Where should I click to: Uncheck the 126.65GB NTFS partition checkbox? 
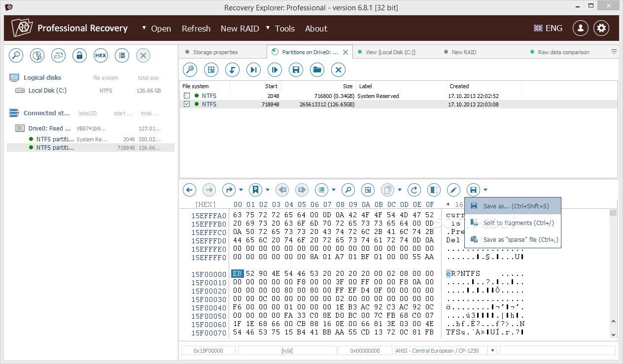coord(186,104)
